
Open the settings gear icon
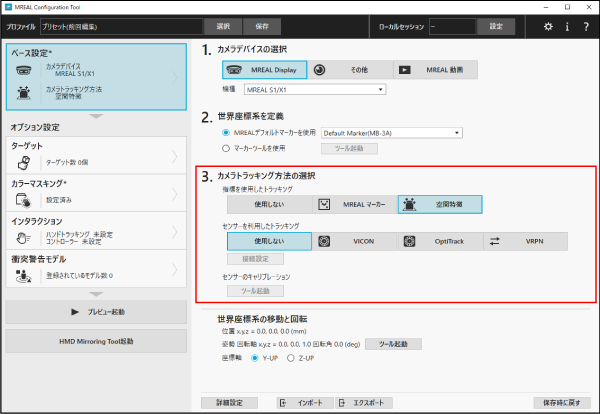click(548, 27)
